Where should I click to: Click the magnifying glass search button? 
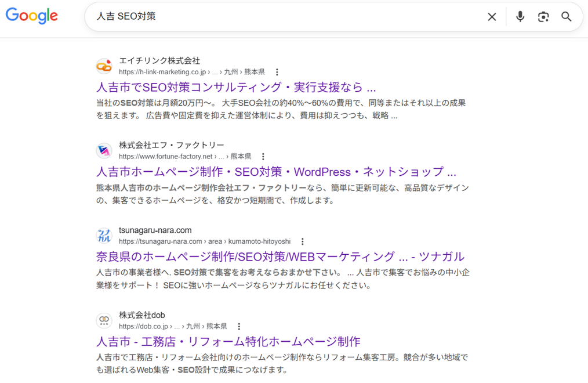[x=567, y=17]
